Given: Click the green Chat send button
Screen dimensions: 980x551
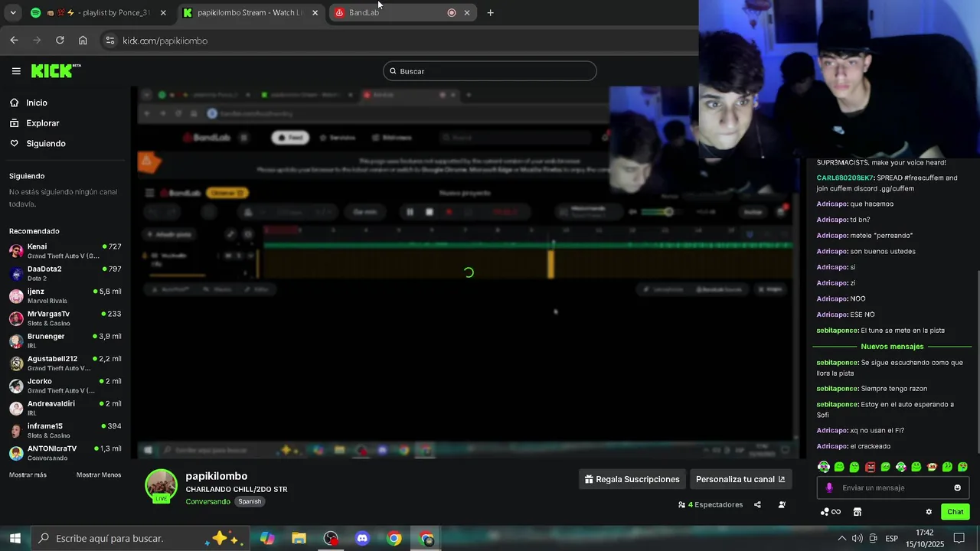Looking at the screenshot, I should [955, 512].
